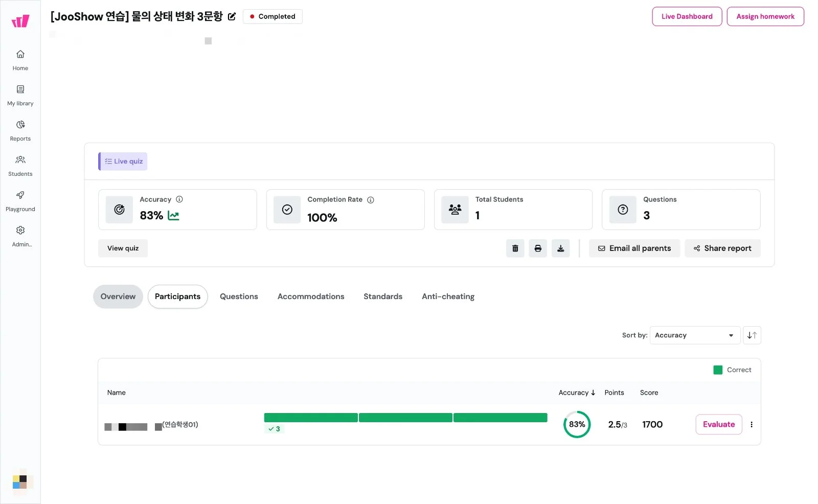This screenshot has width=818, height=504.
Task: Go to Home in the sidebar
Action: (x=20, y=60)
